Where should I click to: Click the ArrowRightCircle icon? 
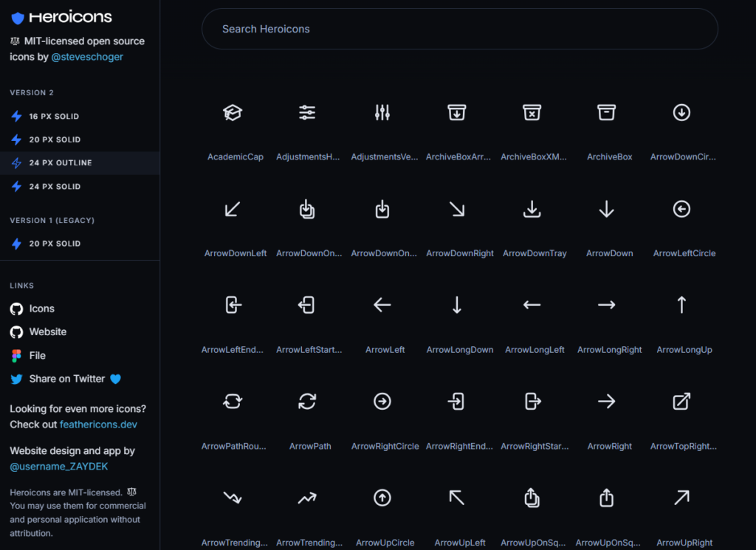click(x=382, y=401)
